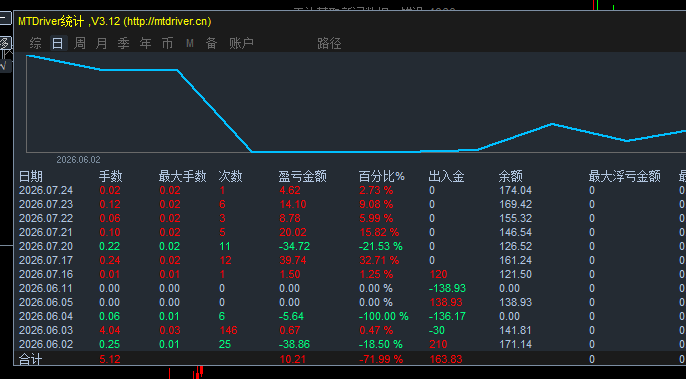Click deposit value 210
The image size is (686, 379).
438,344
